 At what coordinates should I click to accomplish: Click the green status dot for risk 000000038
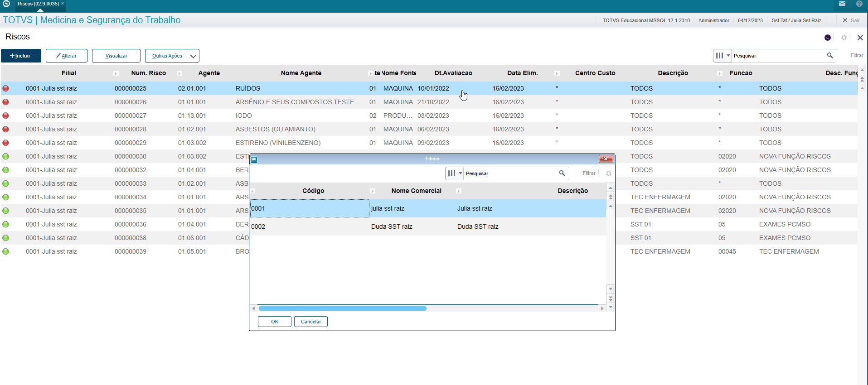(x=6, y=238)
